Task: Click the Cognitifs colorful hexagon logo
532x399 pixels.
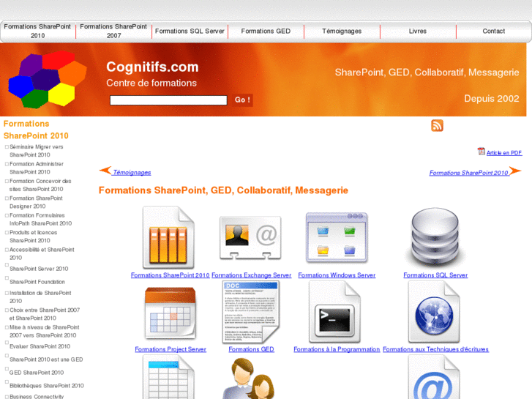Action: click(47, 80)
